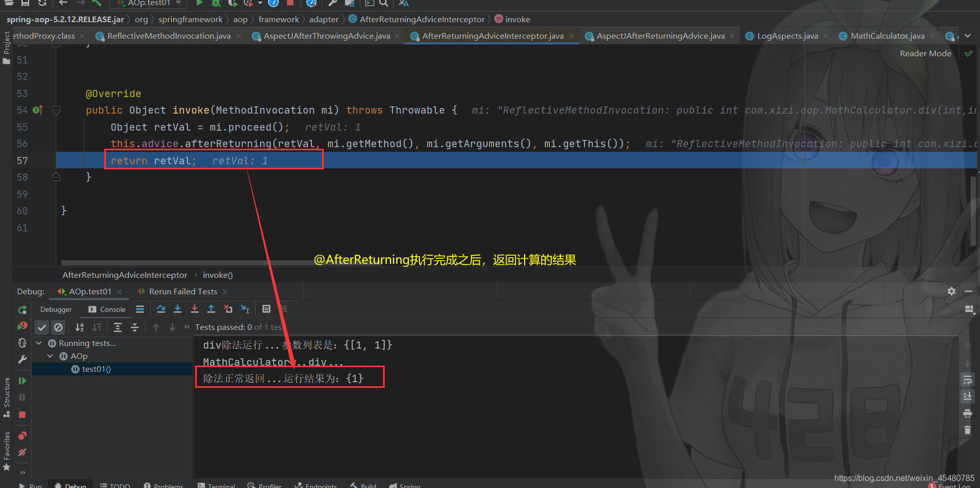Image resolution: width=980 pixels, height=488 pixels.
Task: Pause the running program
Action: 22,397
